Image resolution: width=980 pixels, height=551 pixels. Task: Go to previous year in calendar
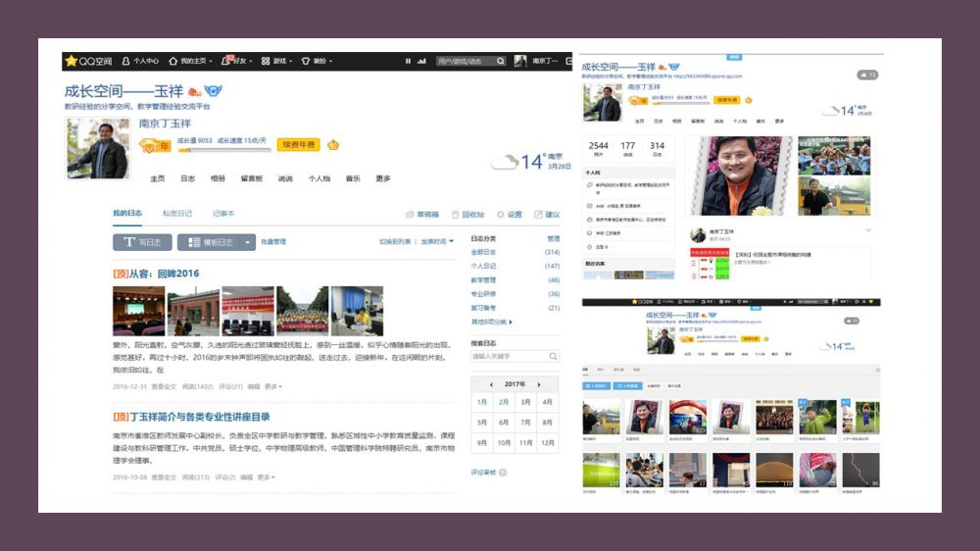(x=491, y=384)
